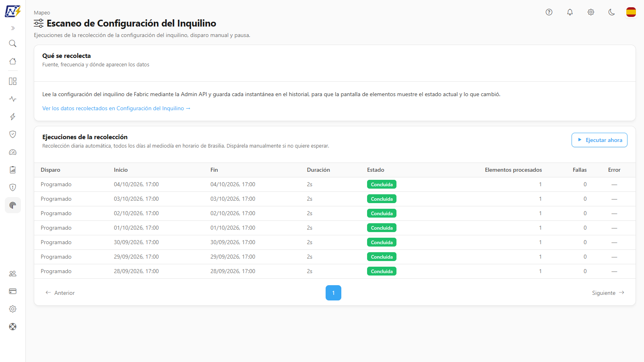The image size is (644, 362).
Task: Open the Spanish flag language selector
Action: pos(631,12)
